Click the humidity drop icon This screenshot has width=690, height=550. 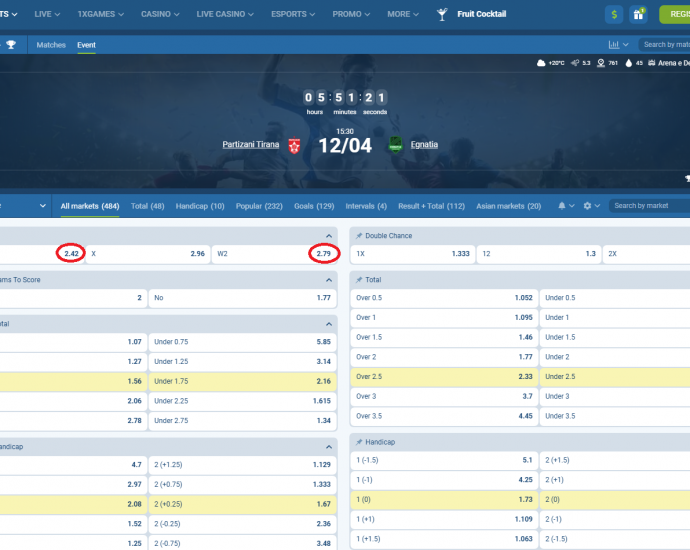(628, 63)
